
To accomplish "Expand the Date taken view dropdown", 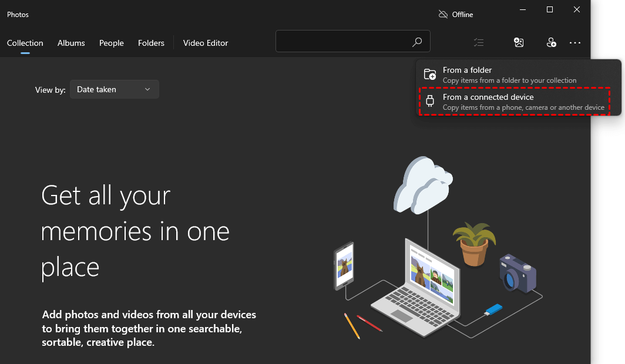I will (114, 89).
